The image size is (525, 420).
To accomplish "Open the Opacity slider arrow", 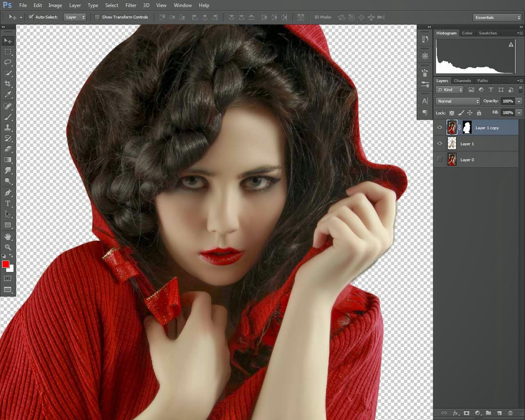I will [519, 101].
